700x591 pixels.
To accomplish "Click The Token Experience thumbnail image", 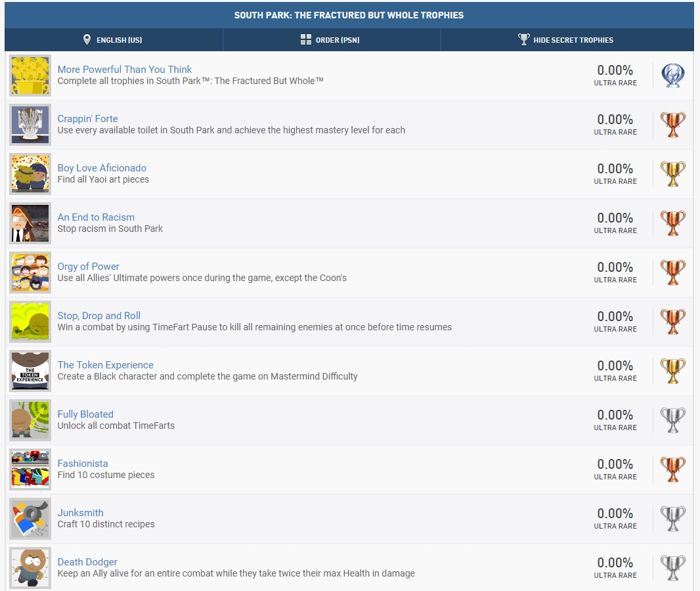I will [30, 371].
